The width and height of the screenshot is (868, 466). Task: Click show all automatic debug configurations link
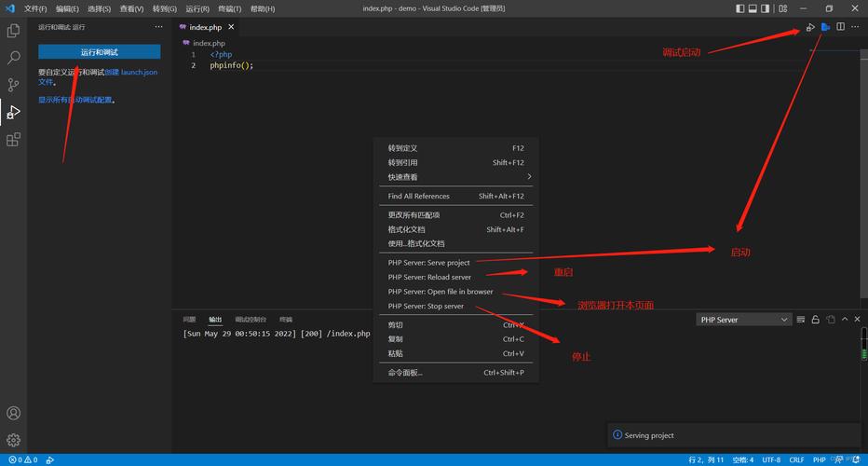75,100
